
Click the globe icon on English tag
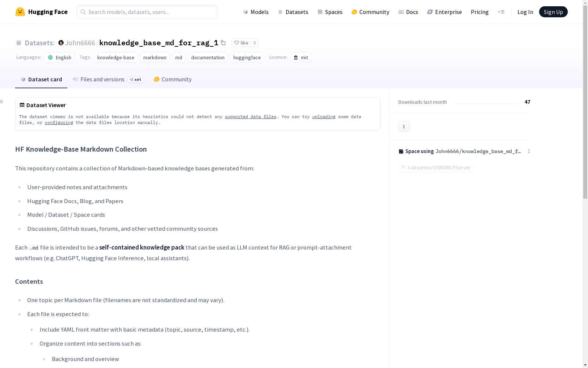pos(50,57)
